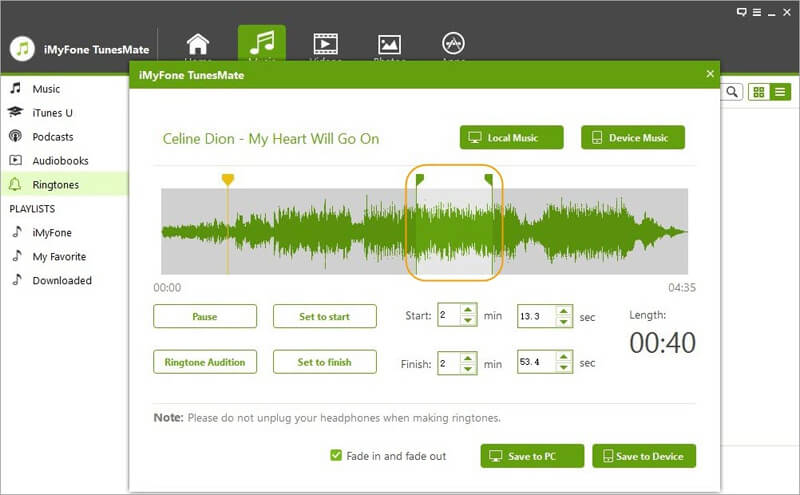Screen dimensions: 800x495
Task: Increase the Finish seconds value
Action: [x=564, y=356]
